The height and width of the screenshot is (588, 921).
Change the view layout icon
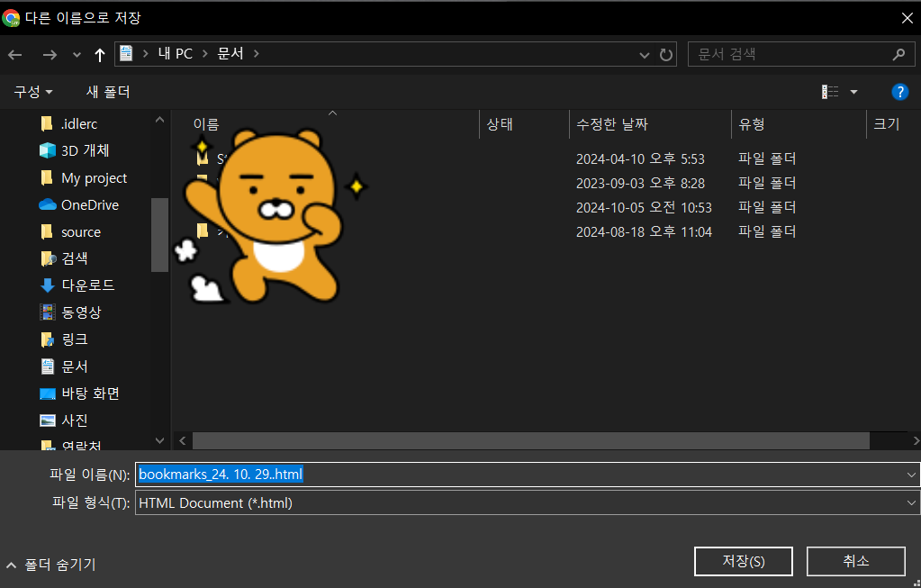click(x=830, y=92)
